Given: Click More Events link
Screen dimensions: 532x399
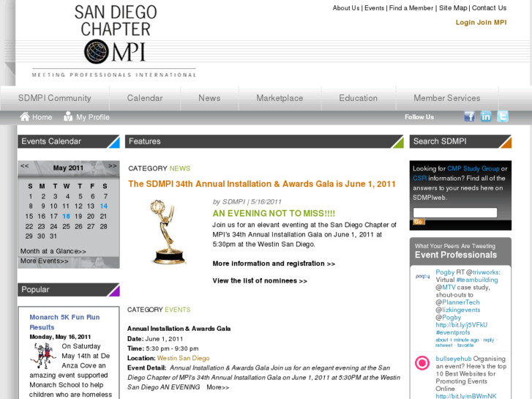Looking at the screenshot, I should [x=44, y=261].
